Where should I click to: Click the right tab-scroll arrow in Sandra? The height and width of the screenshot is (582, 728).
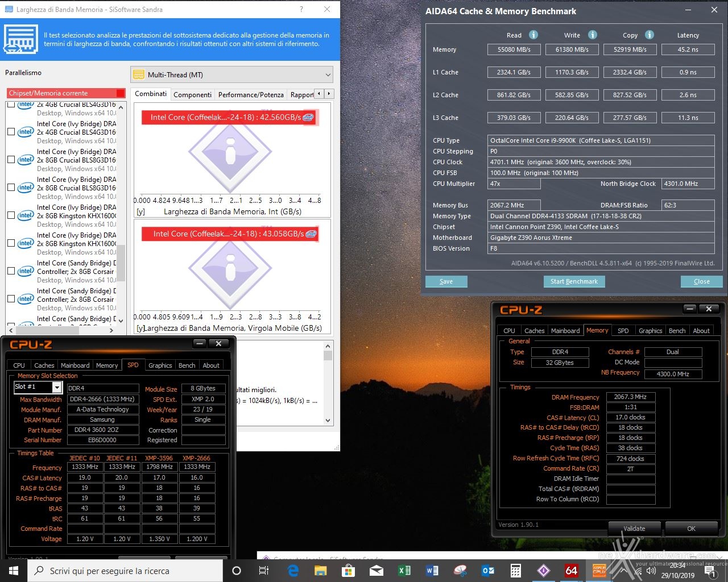click(329, 94)
